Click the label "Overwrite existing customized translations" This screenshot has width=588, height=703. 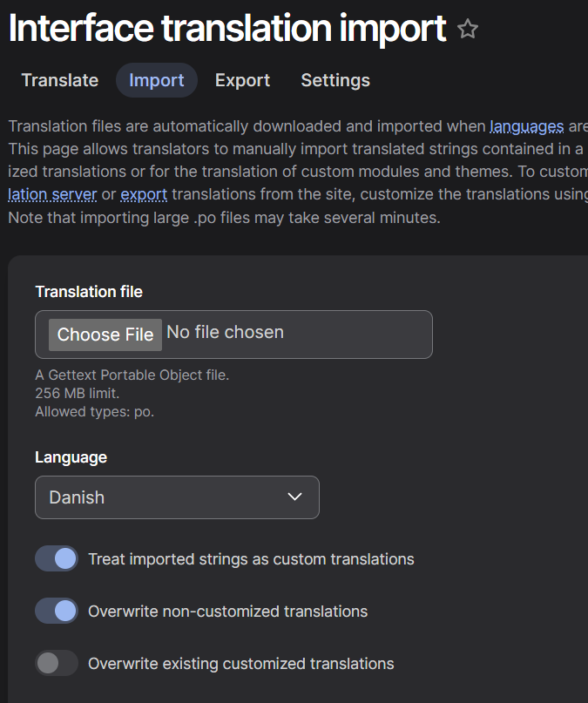coord(240,663)
